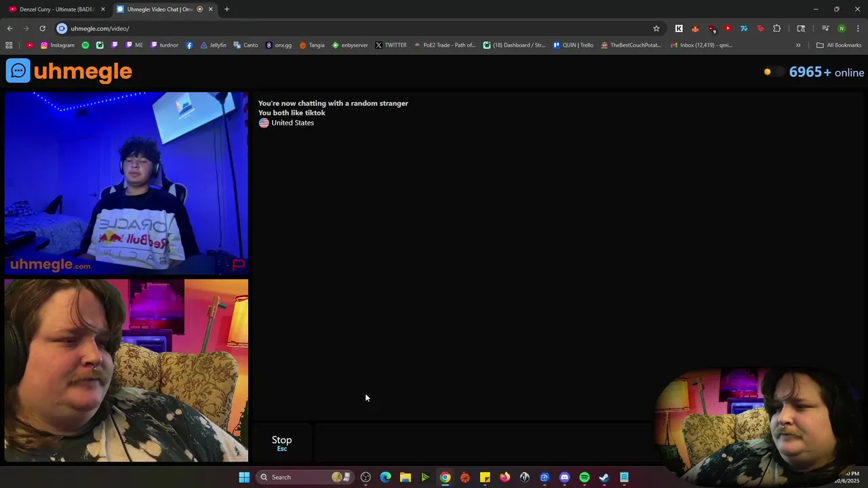This screenshot has width=868, height=488.
Task: Open the enbyserver bookmark
Action: (350, 45)
